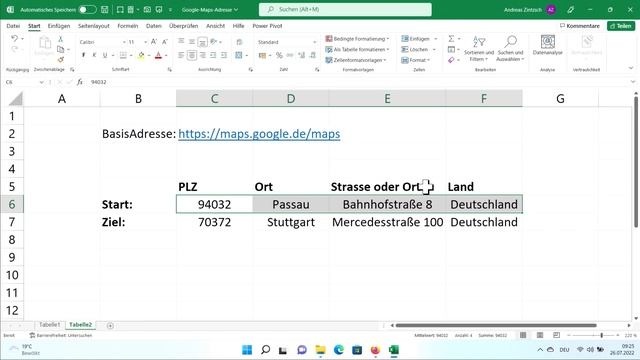Switch to the Einfügen ribbon tab
The image size is (640, 360).
[59, 26]
